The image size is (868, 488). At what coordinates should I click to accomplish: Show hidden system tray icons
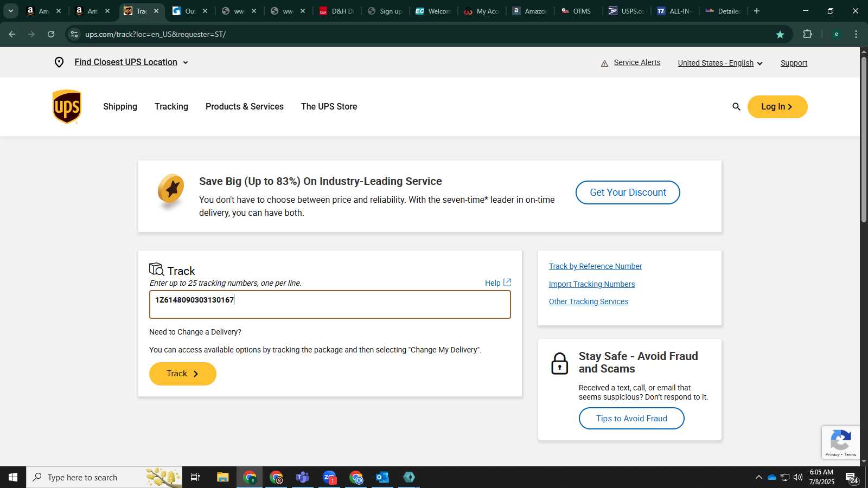(758, 477)
